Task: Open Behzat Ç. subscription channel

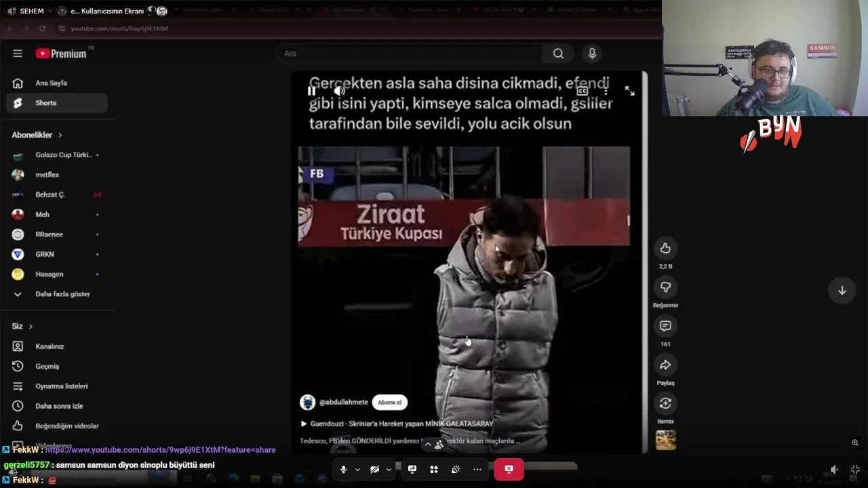Action: coord(56,195)
